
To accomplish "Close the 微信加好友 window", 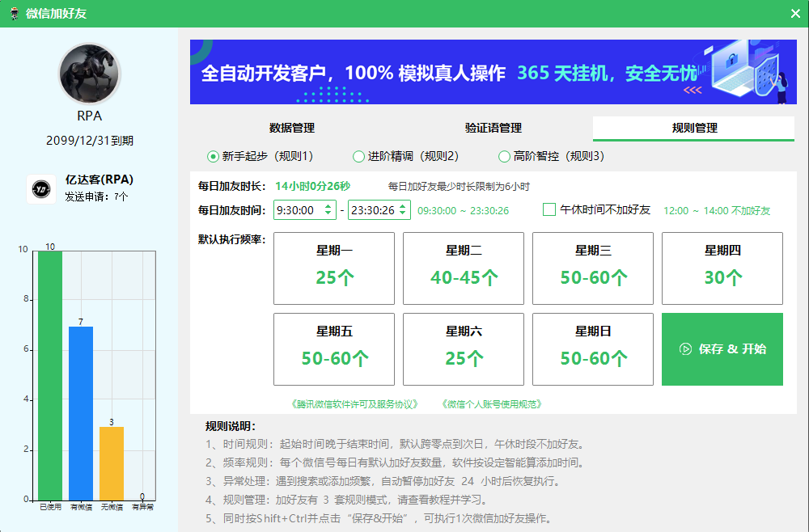I will coord(795,14).
